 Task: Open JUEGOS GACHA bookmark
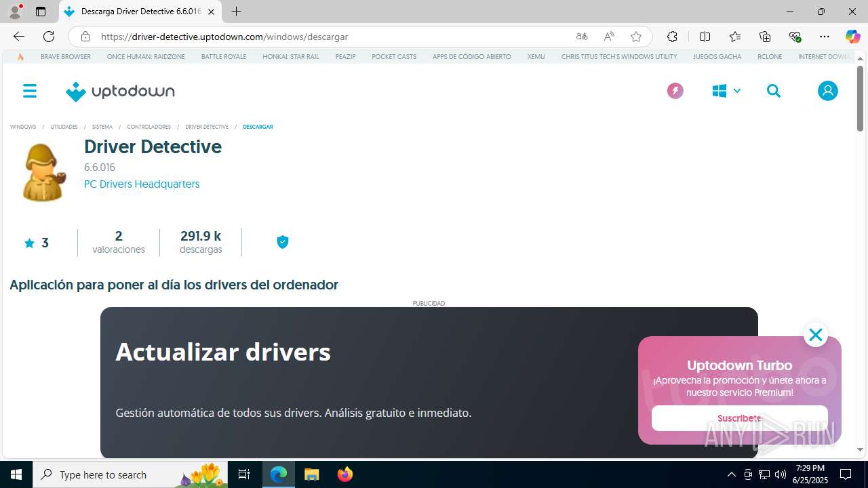click(x=717, y=57)
